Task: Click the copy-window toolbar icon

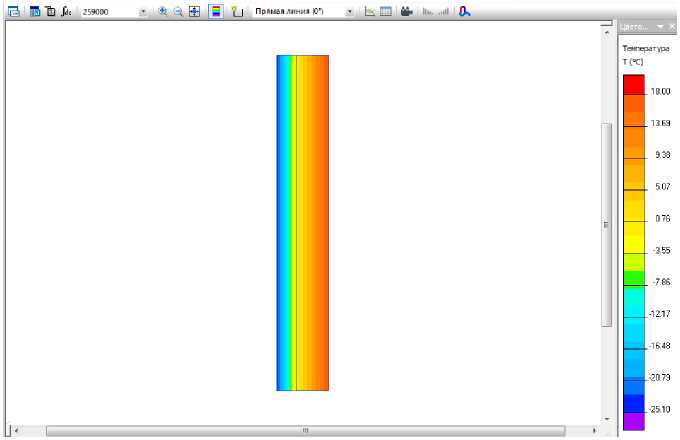Action: (51, 11)
